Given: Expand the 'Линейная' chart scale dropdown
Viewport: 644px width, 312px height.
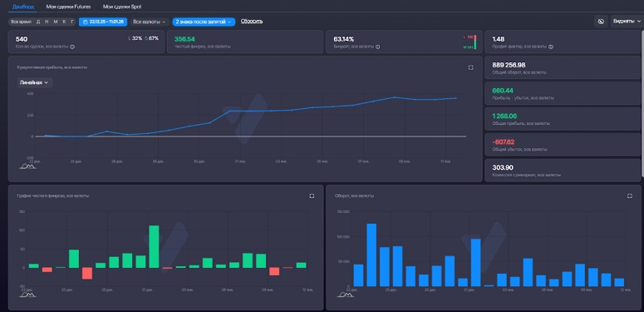Looking at the screenshot, I should point(34,82).
